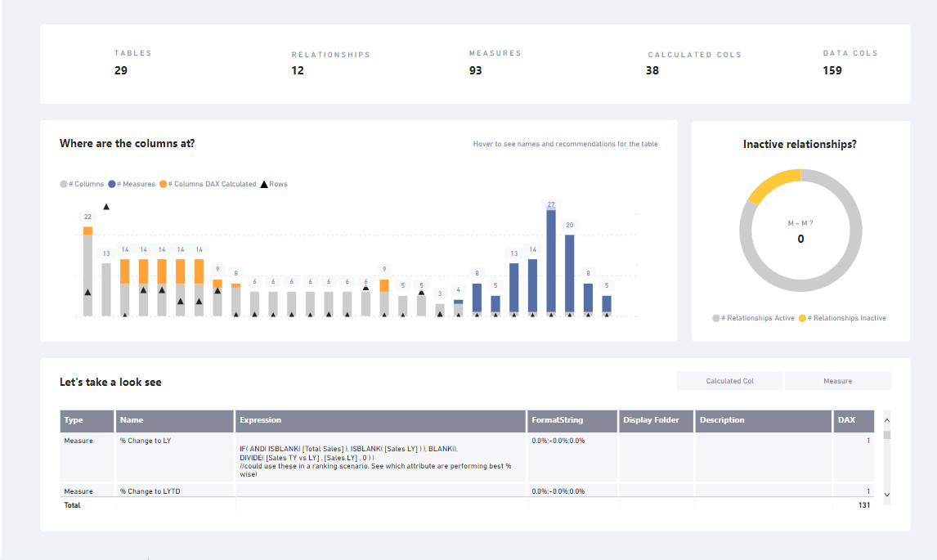Viewport: 937px width, 560px height.
Task: Sort table by the DAX column header
Action: pyautogui.click(x=846, y=420)
